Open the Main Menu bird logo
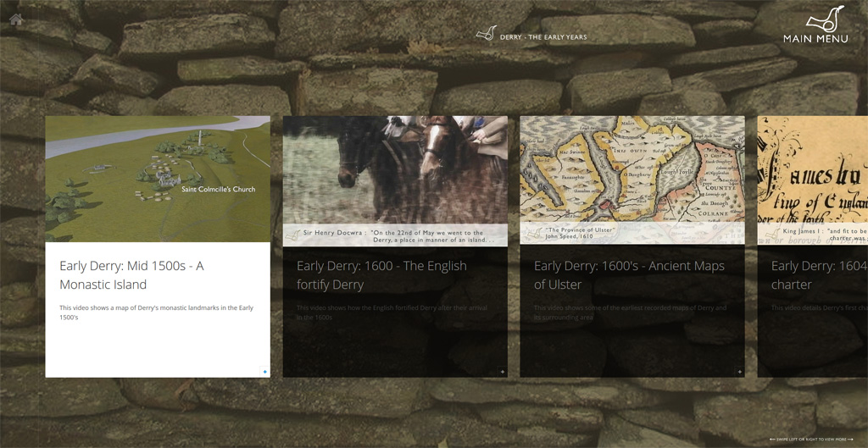The height and width of the screenshot is (448, 868). (825, 19)
